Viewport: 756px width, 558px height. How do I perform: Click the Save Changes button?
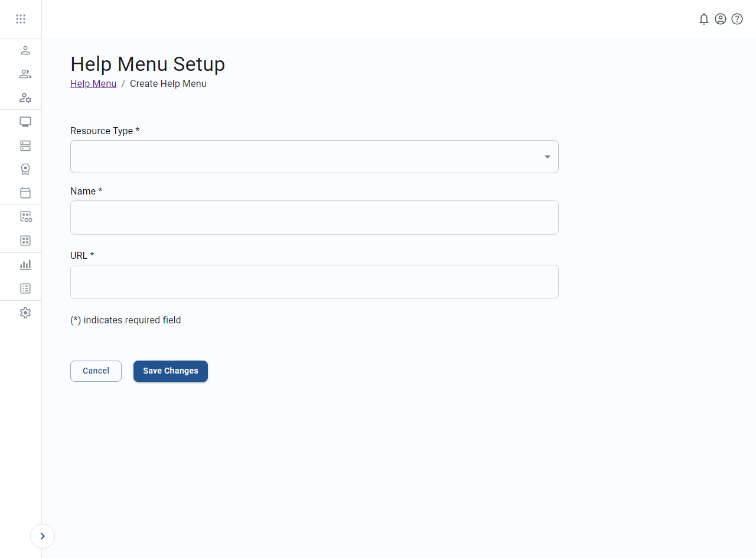[x=170, y=371]
